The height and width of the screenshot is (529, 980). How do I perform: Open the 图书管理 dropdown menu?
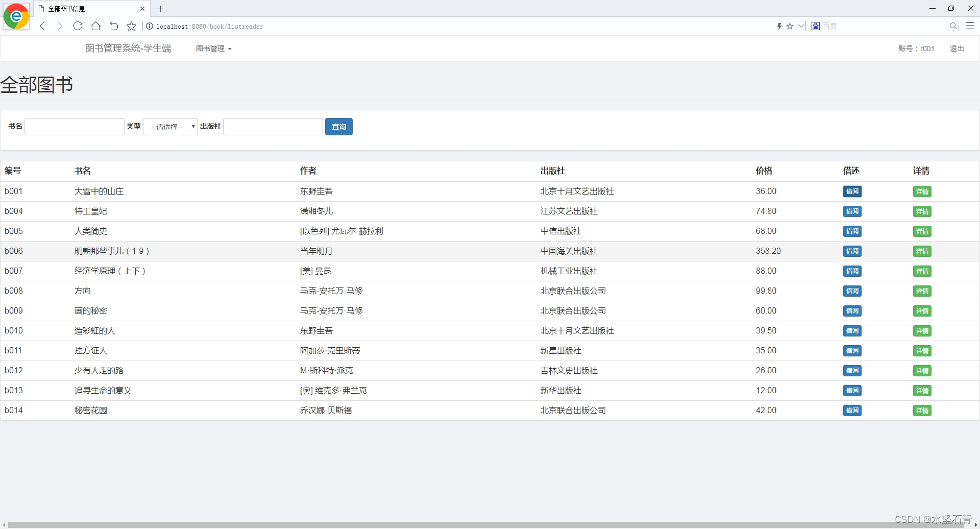click(214, 49)
